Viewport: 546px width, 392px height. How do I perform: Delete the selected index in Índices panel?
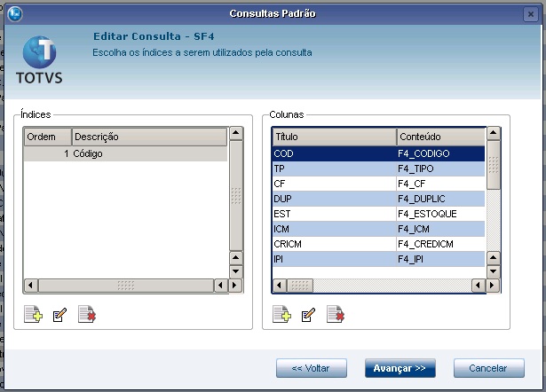click(x=87, y=314)
